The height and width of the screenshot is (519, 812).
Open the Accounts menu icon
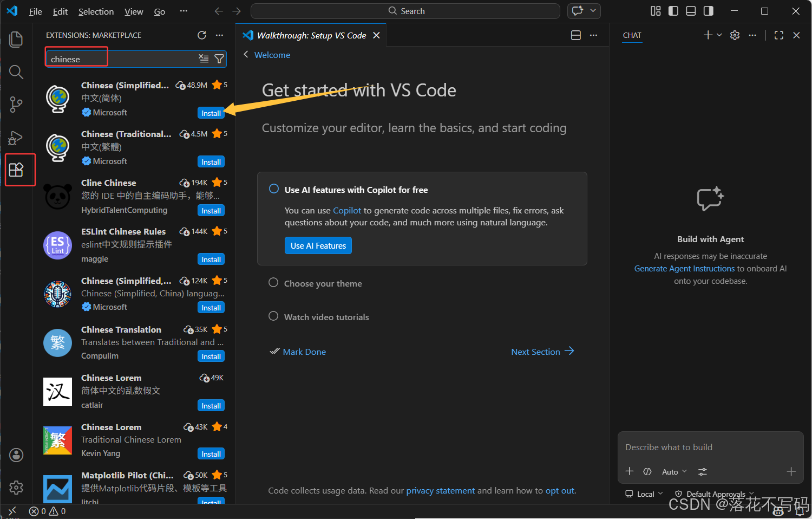16,455
